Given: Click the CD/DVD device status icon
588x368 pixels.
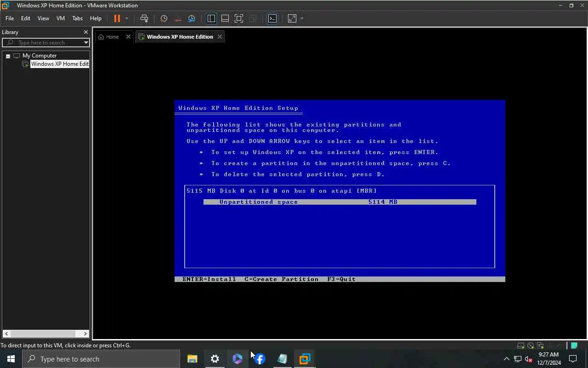Looking at the screenshot, I should click(x=531, y=345).
